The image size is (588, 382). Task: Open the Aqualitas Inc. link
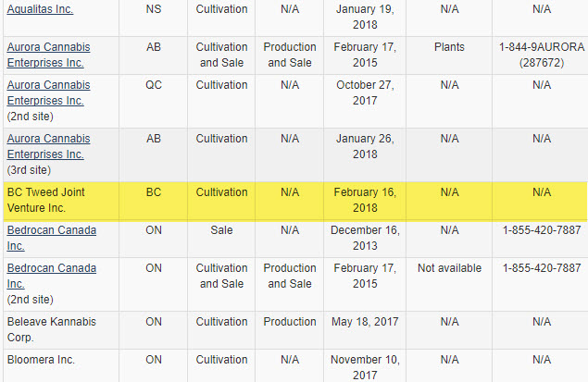click(x=40, y=9)
